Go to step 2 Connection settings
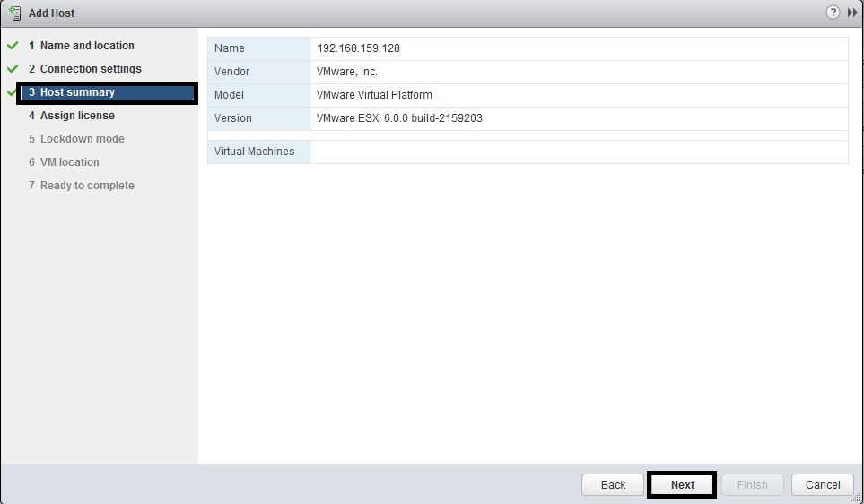The height and width of the screenshot is (504, 864). coord(90,69)
